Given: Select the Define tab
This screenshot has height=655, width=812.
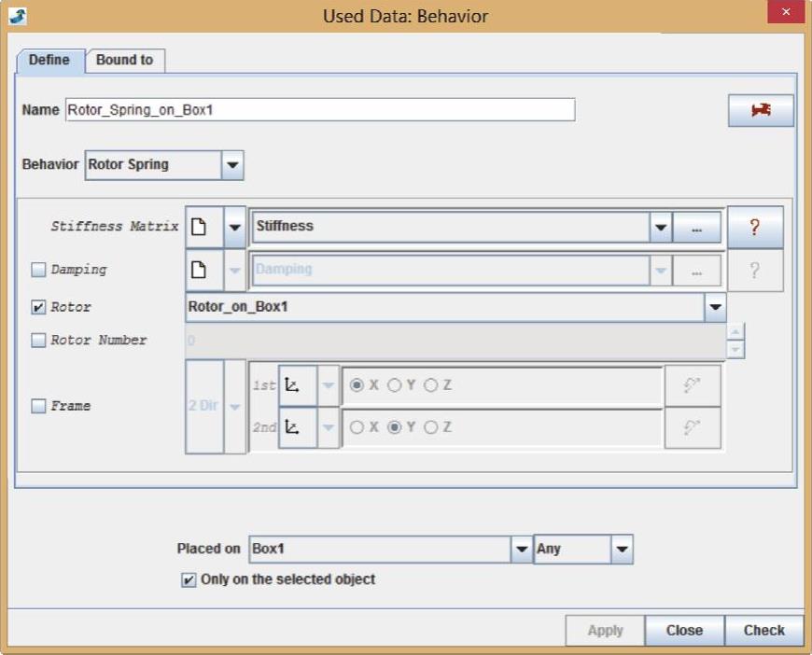Looking at the screenshot, I should click(x=49, y=60).
